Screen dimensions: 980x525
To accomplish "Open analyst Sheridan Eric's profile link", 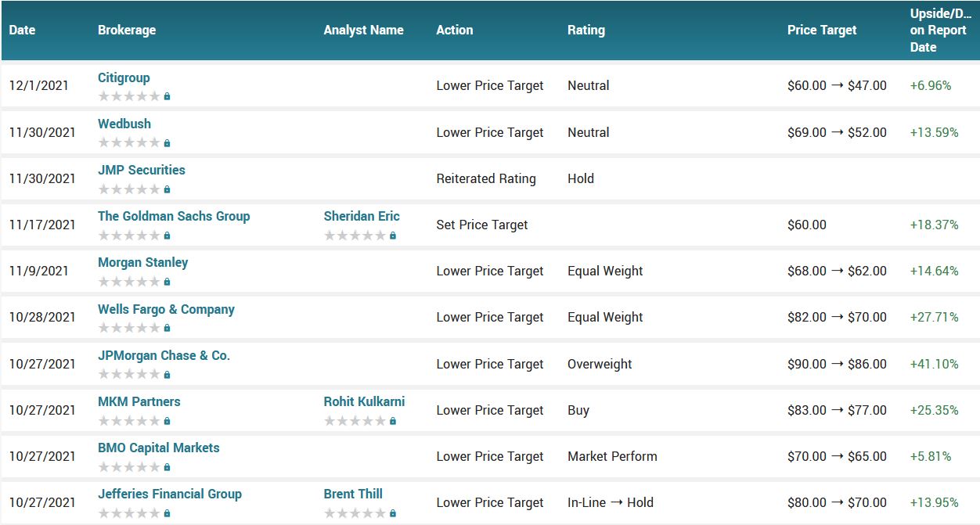I will 362,216.
